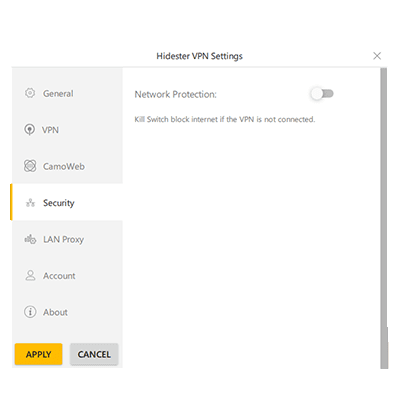
Task: Click the General gear icon
Action: (x=30, y=93)
